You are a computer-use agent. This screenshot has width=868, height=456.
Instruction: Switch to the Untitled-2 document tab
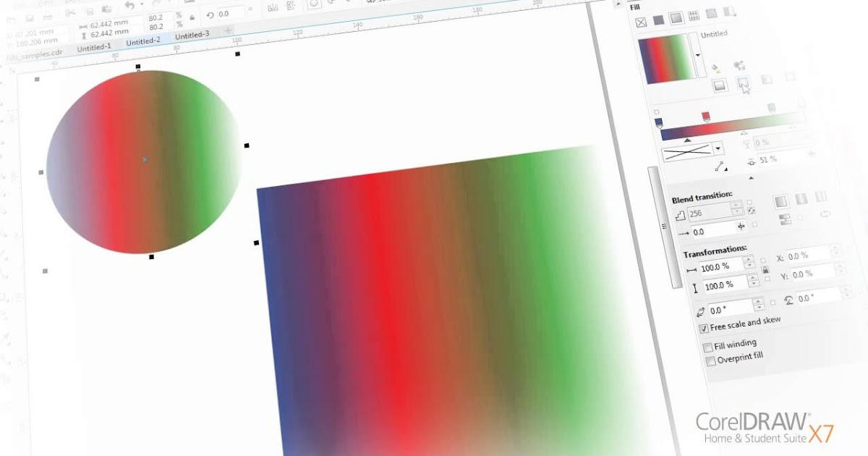pos(143,41)
